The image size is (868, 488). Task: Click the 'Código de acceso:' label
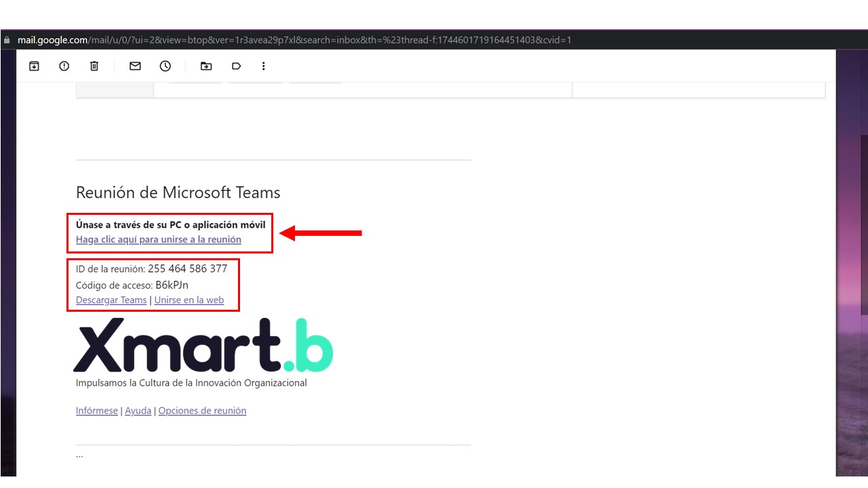click(114, 285)
